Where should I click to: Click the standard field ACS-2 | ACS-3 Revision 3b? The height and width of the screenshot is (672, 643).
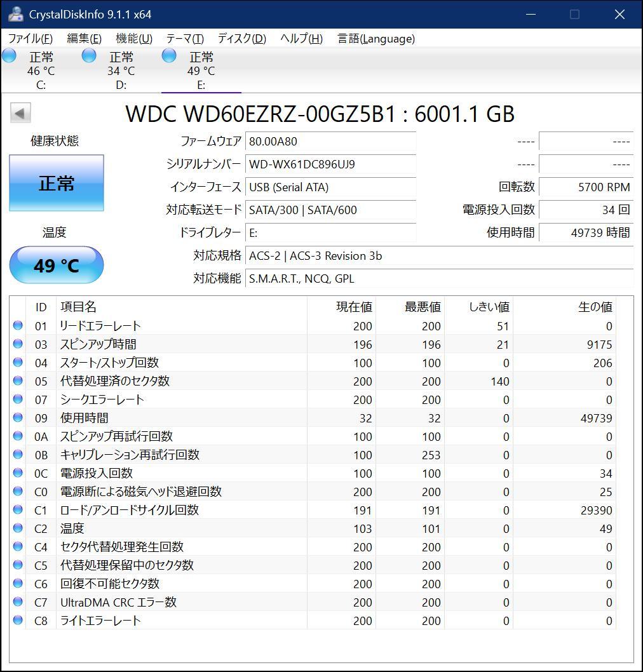[440, 255]
